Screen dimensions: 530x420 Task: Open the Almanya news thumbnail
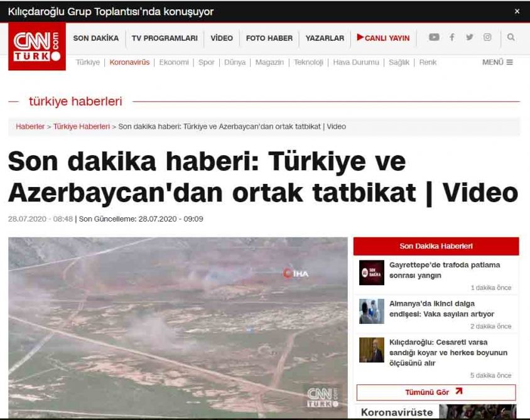[x=372, y=311]
